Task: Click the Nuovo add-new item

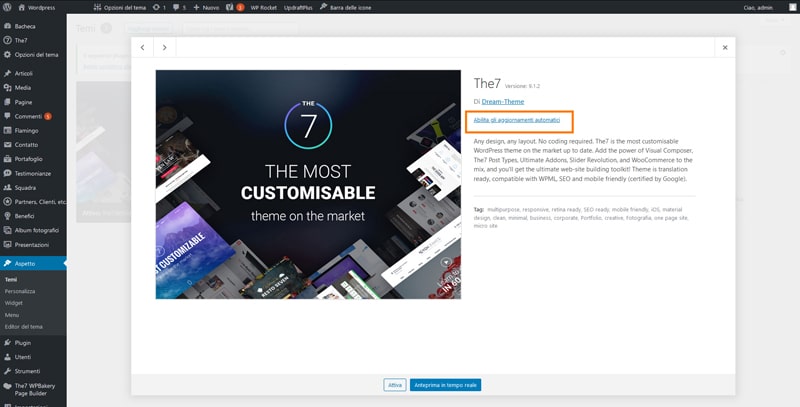Action: [206, 8]
